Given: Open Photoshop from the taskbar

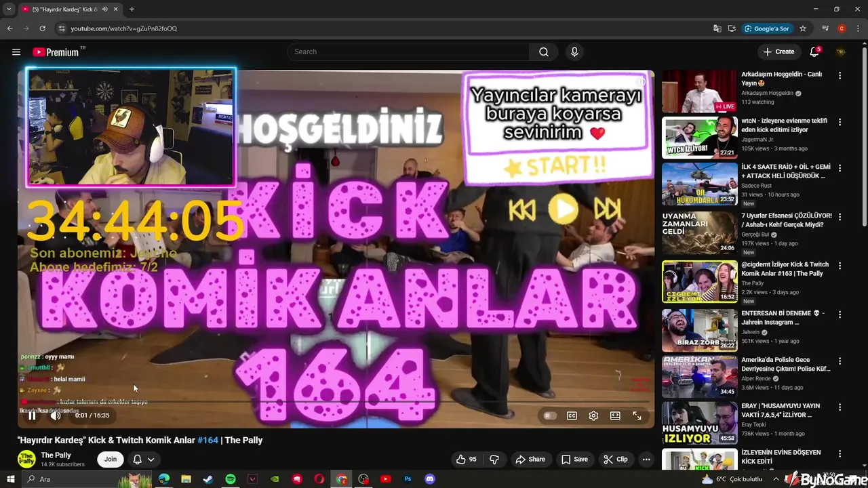Looking at the screenshot, I should [408, 479].
